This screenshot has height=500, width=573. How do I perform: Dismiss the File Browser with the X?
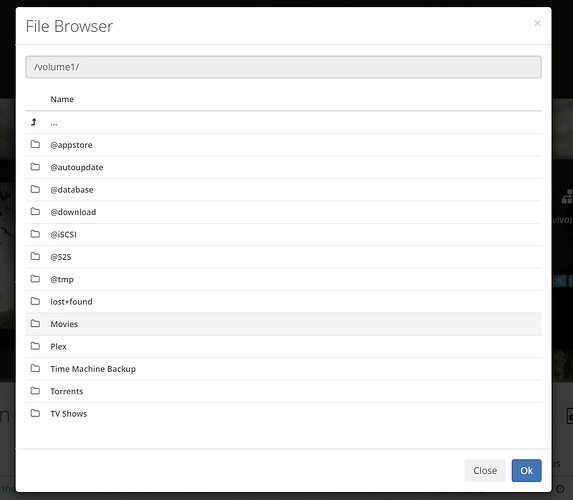(x=537, y=23)
